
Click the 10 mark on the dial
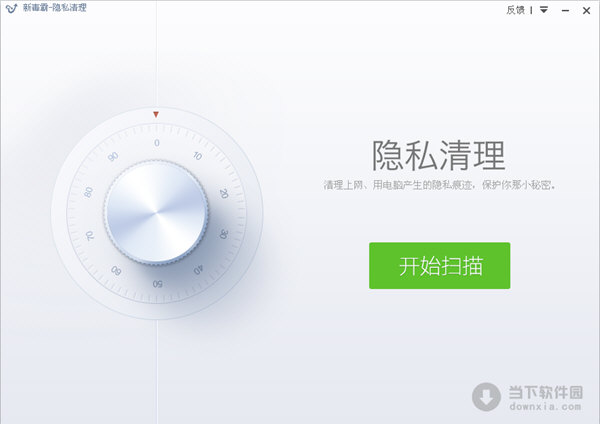(x=197, y=156)
